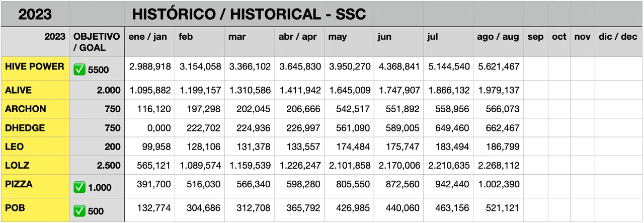Click the empty sep cell for ALIVE
644x223 pixels.
(535, 91)
